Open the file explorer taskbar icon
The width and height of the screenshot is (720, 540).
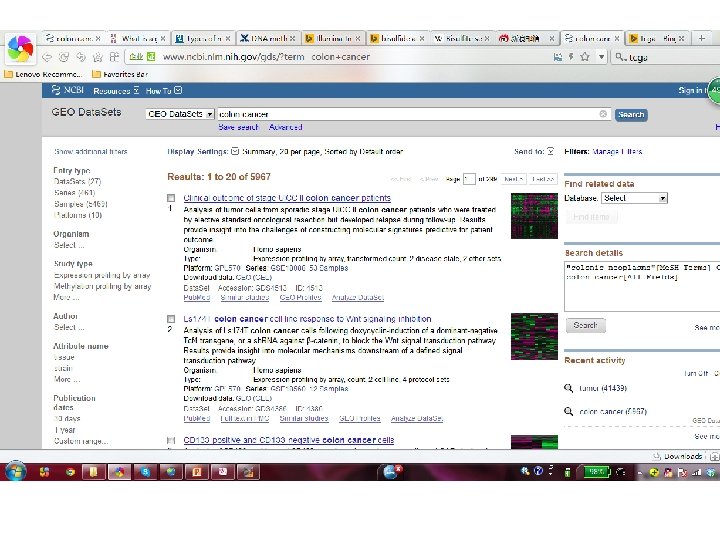[x=94, y=472]
